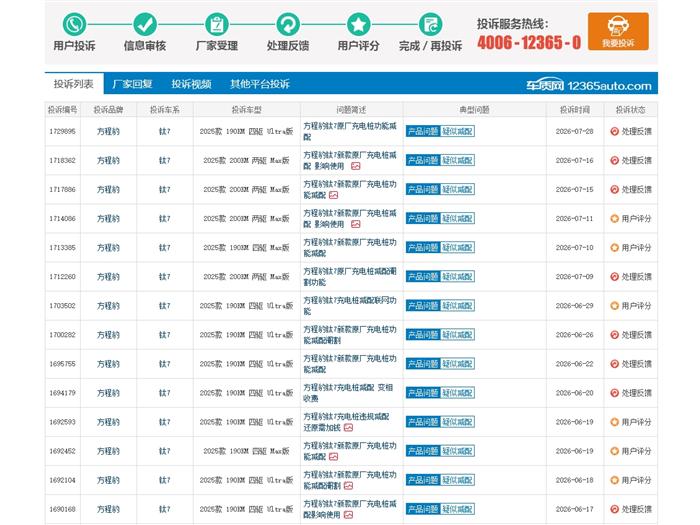Click 处理反馈 status for complaint 1712260

pyautogui.click(x=631, y=277)
